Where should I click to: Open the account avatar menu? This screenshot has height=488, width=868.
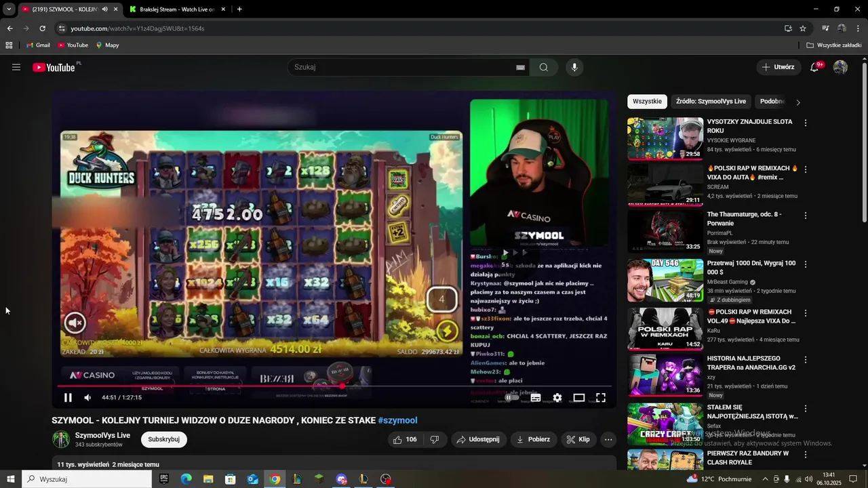(x=840, y=67)
